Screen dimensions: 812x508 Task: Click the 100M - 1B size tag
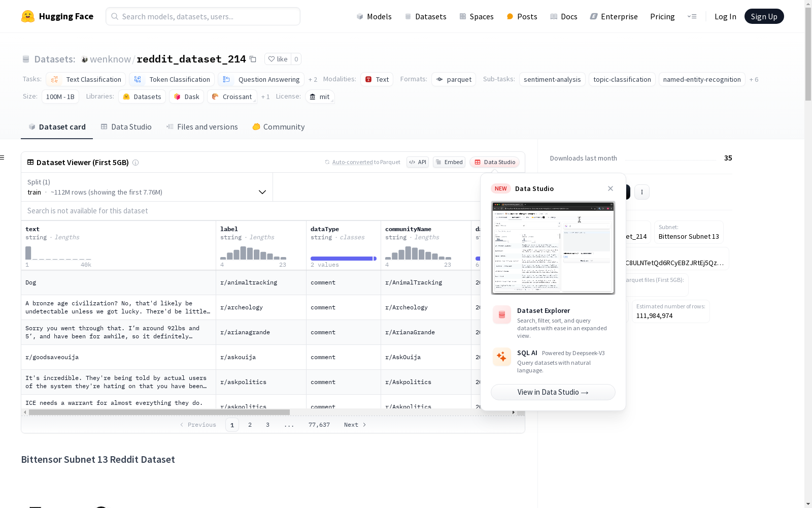tap(60, 97)
